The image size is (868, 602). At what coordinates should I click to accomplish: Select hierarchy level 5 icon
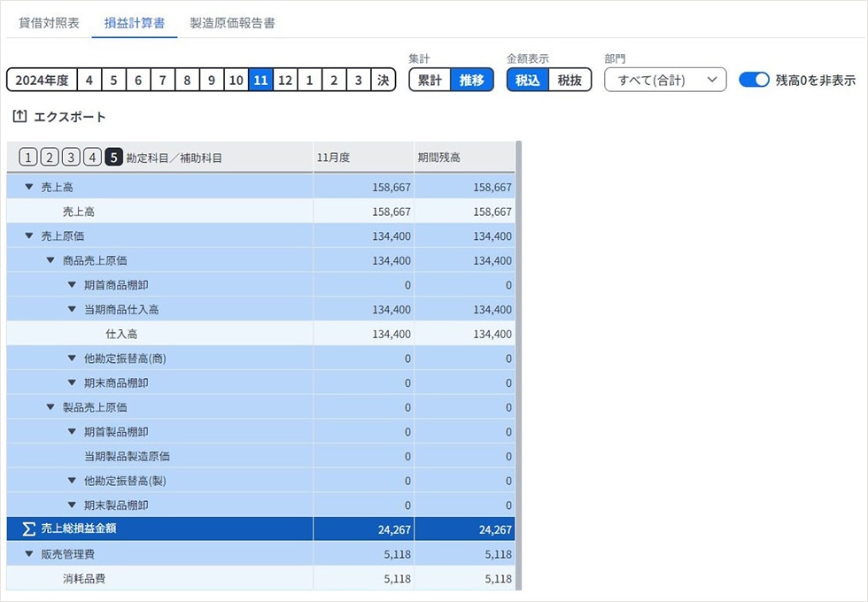tap(113, 158)
